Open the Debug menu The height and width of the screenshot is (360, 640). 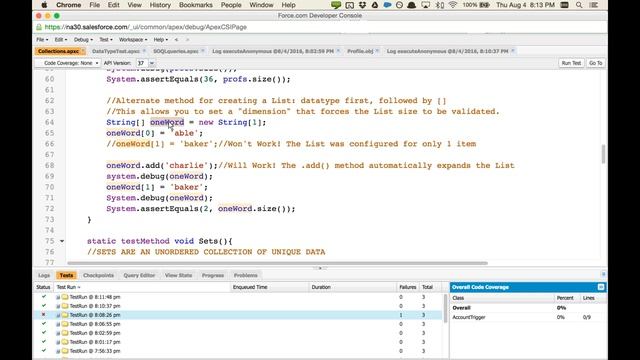coord(83,40)
